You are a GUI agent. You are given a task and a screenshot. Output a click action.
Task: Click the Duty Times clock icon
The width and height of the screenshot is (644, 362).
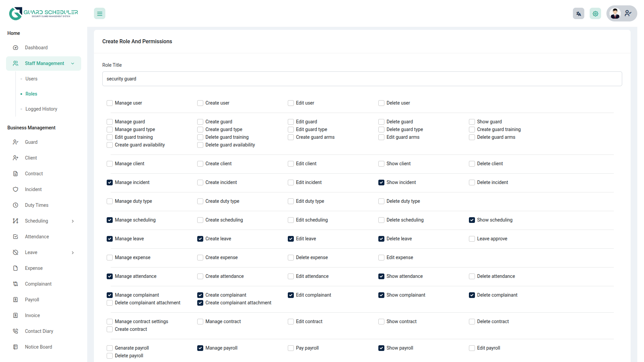pyautogui.click(x=15, y=205)
